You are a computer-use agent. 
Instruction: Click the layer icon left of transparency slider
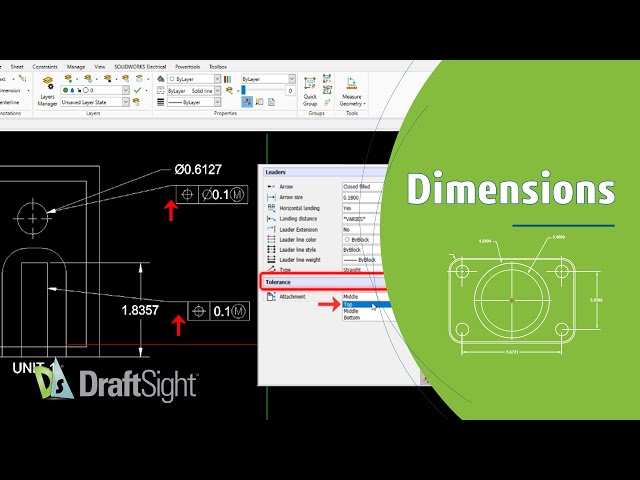229,91
